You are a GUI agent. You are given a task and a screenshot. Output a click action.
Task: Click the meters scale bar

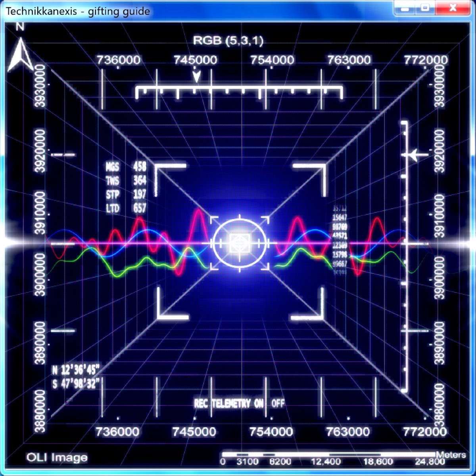pos(328,455)
